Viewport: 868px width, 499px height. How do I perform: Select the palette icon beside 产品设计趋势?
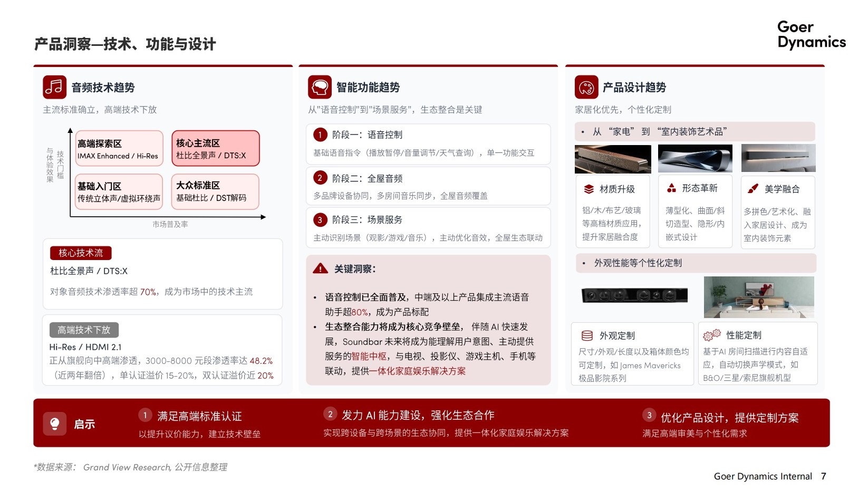pyautogui.click(x=586, y=88)
